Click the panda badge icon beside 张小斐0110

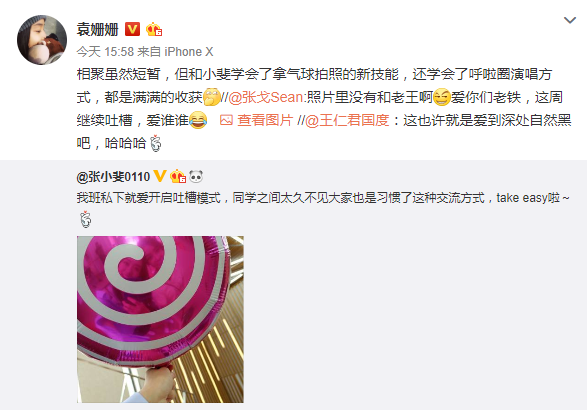[x=196, y=176]
